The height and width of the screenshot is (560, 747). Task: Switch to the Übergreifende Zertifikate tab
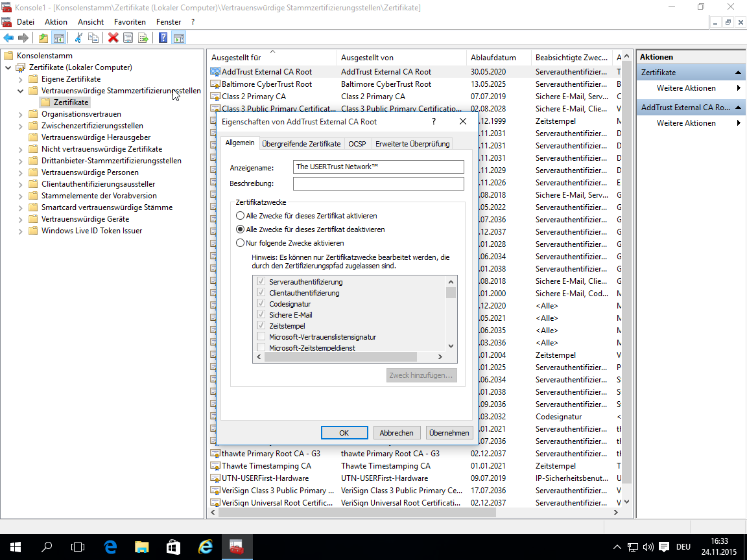301,144
